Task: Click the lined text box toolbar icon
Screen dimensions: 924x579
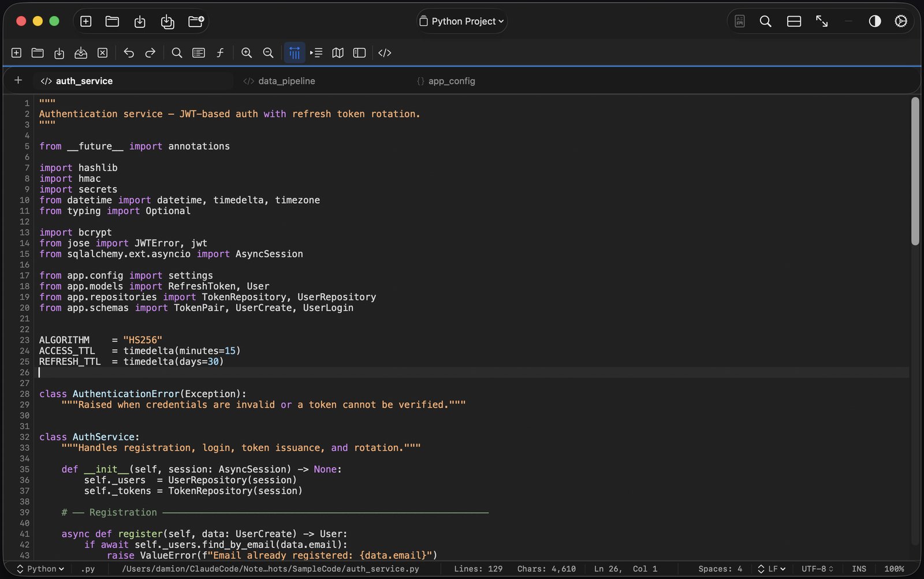Action: [x=199, y=53]
